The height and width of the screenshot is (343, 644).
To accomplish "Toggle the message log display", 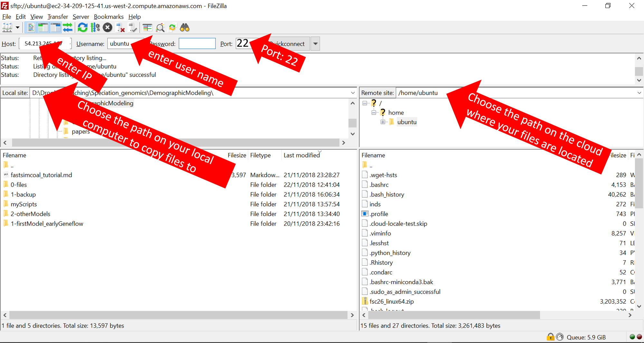I will [31, 28].
